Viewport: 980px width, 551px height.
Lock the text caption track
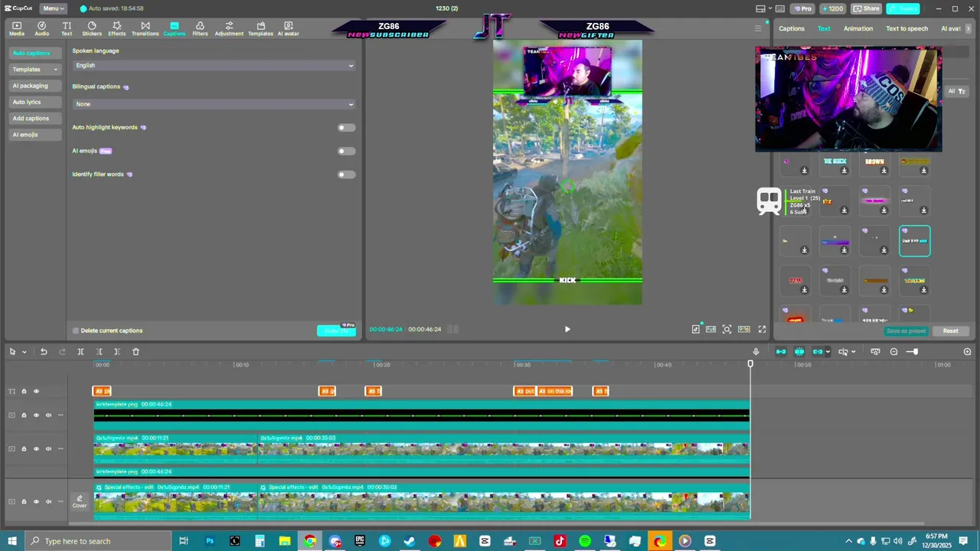click(24, 391)
